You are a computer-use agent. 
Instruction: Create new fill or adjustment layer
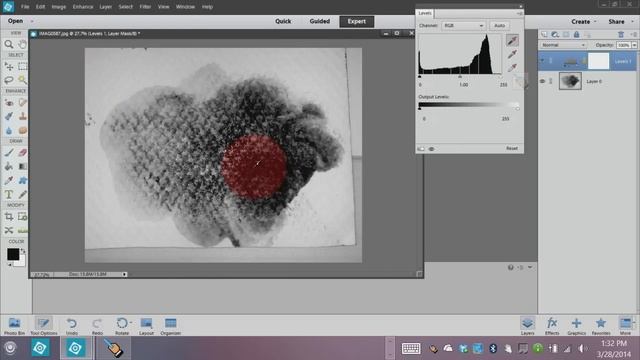pyautogui.click(x=555, y=35)
